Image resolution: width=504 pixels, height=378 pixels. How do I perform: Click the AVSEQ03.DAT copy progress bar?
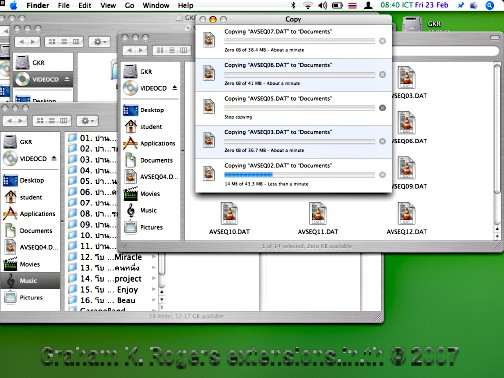(300, 141)
